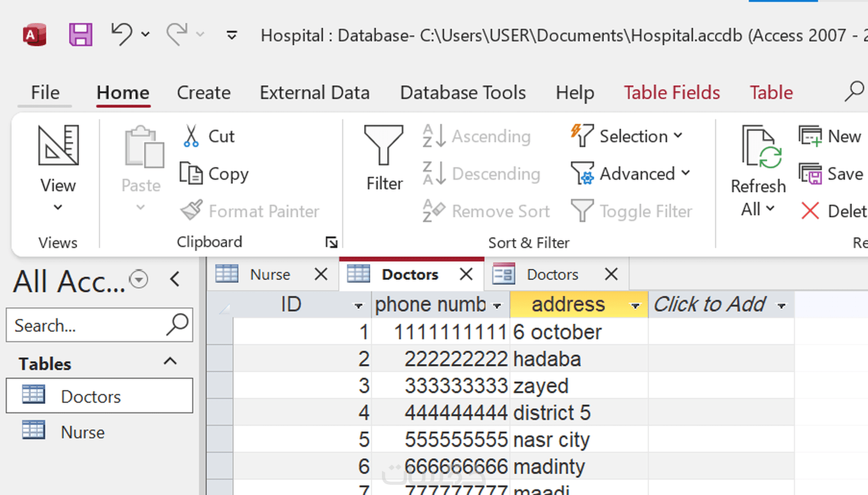Switch to the Create ribbon tab
The height and width of the screenshot is (495, 868).
(204, 92)
